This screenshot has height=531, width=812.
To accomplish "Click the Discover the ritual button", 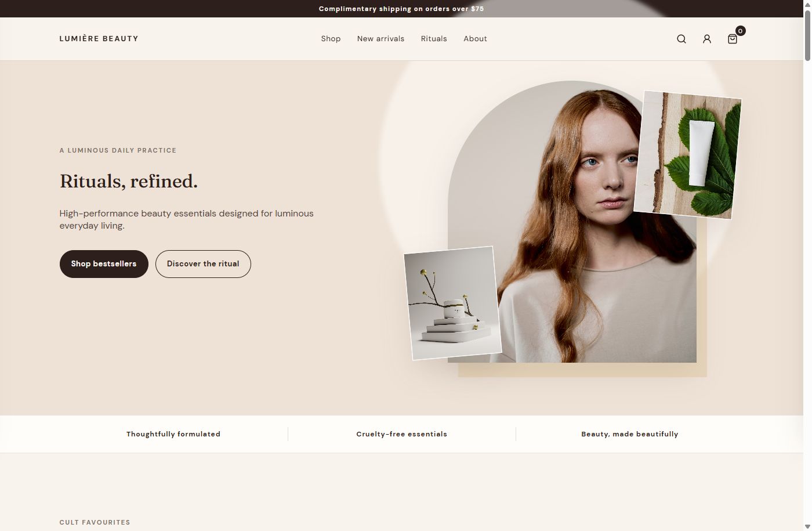I will click(x=203, y=264).
